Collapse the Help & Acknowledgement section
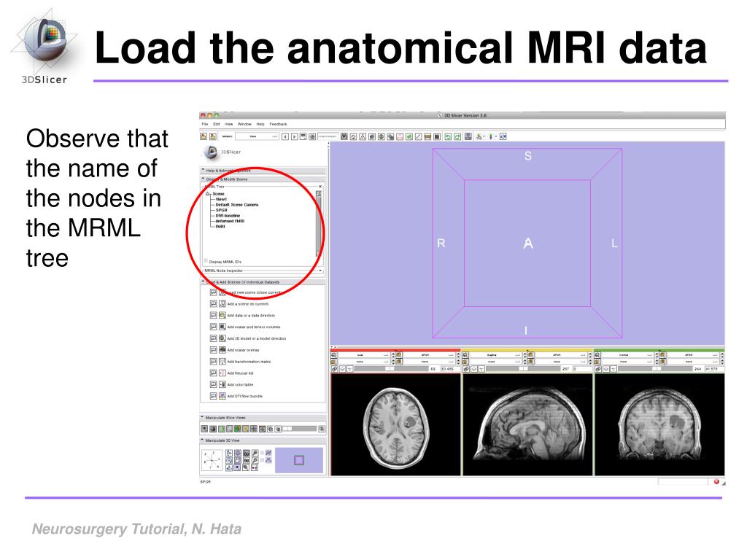The image size is (747, 560). click(x=263, y=170)
